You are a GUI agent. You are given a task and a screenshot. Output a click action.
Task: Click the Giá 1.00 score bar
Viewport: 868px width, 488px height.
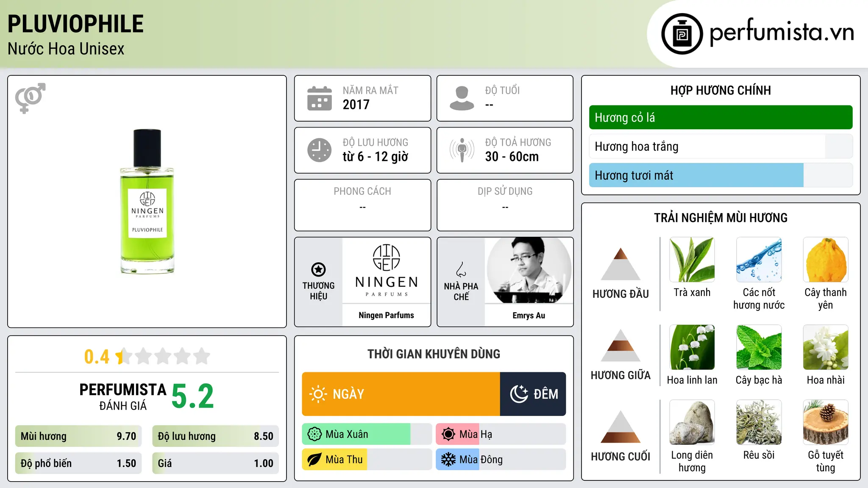pyautogui.click(x=216, y=463)
